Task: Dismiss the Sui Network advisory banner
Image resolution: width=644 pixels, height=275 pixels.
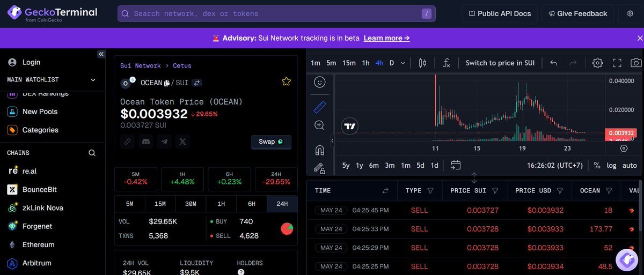Action: click(x=640, y=38)
